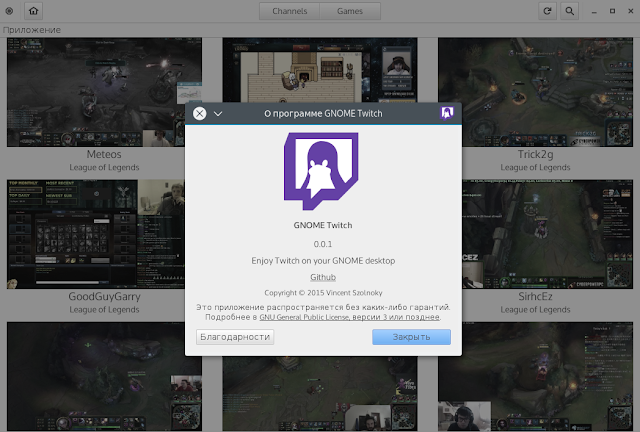Click the Copyright © 2015 Vincent Szolnoky text
The width and height of the screenshot is (640, 432).
[323, 293]
